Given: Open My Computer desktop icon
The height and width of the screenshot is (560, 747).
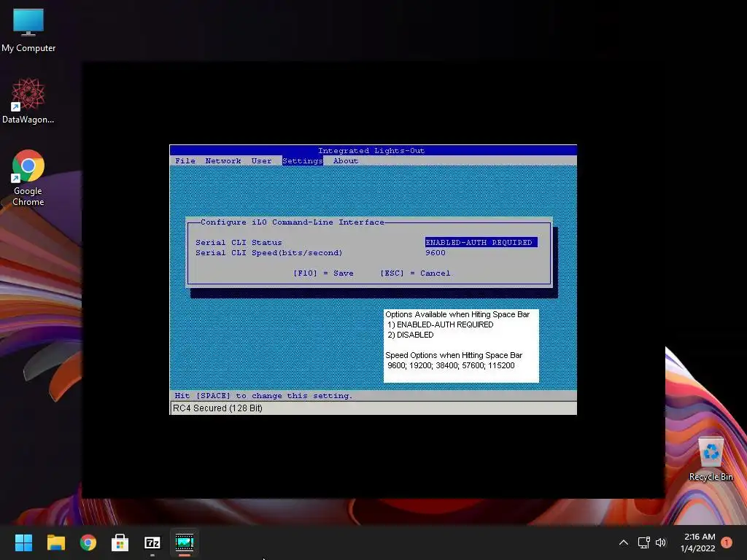Looking at the screenshot, I should [x=28, y=29].
